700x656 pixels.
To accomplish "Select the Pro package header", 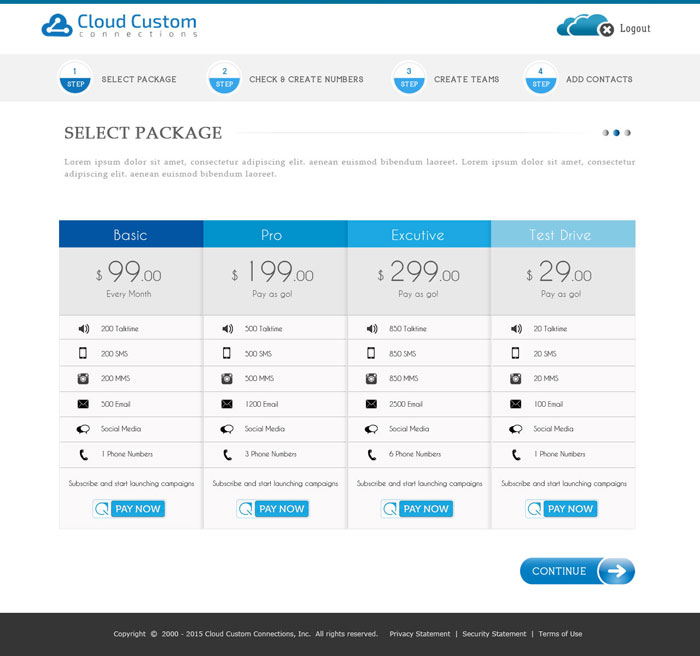I will [x=275, y=234].
